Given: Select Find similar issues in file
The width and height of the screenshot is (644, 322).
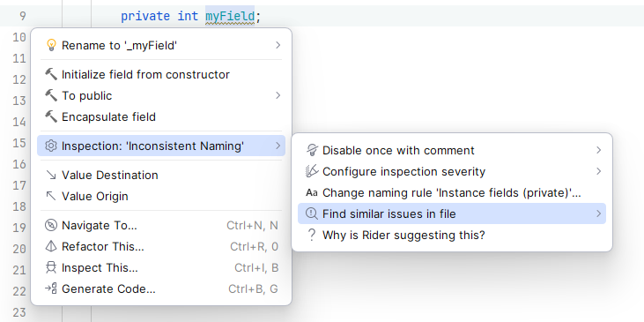Looking at the screenshot, I should click(x=452, y=213).
